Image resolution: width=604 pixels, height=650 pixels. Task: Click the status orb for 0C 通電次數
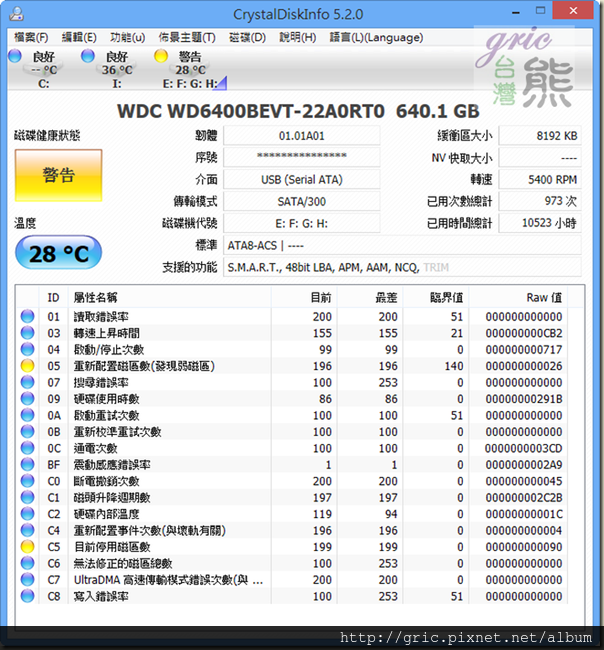(x=27, y=448)
